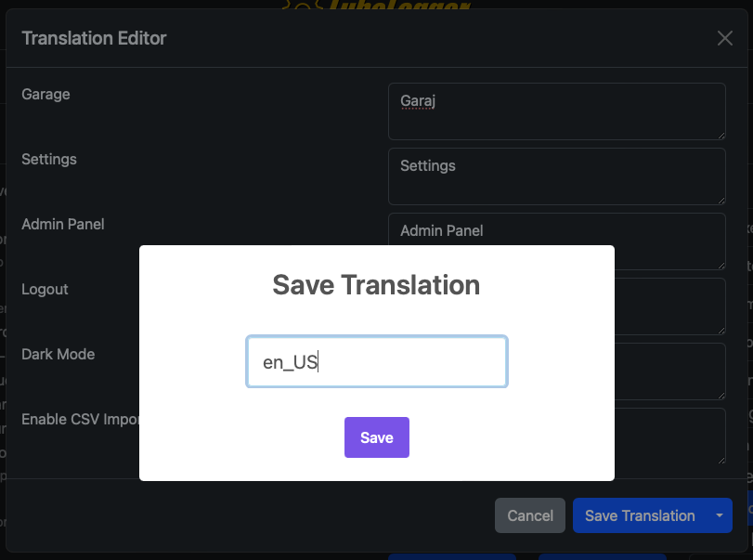Click the resize grip on Settings text box

[719, 198]
